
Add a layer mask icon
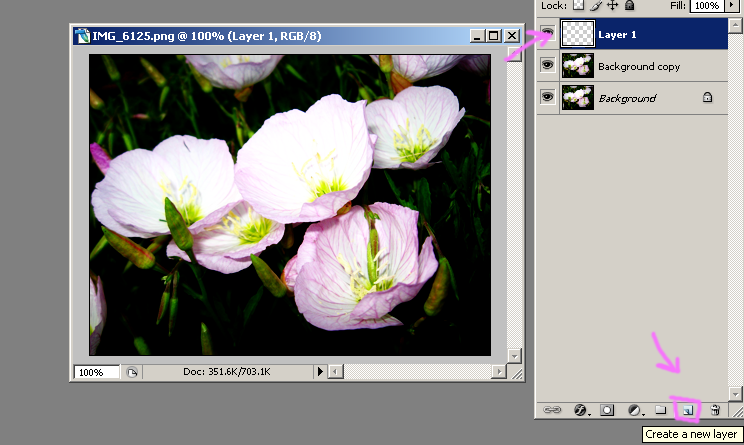click(x=607, y=410)
